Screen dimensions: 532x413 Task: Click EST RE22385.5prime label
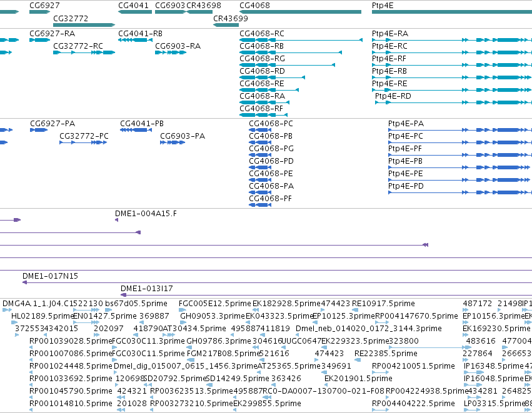click(386, 354)
